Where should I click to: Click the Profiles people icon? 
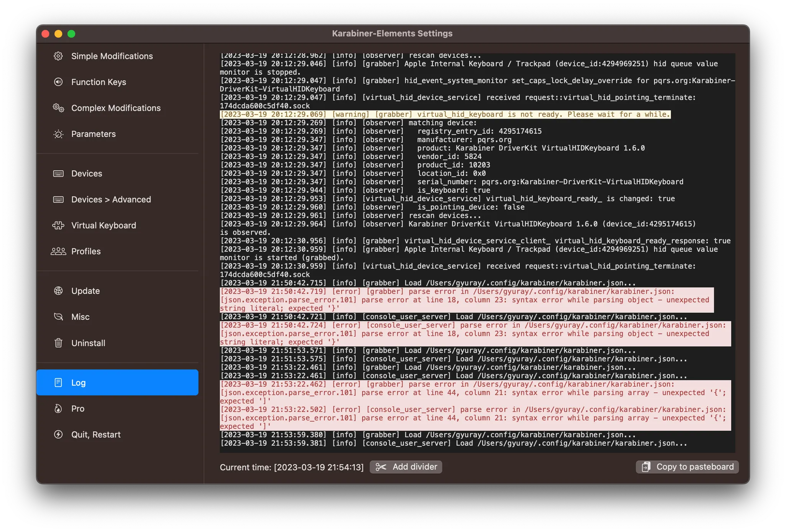click(58, 251)
